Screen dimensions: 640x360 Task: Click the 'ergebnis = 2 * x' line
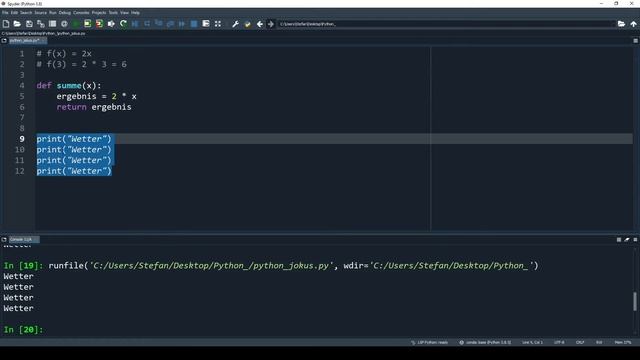pos(96,96)
